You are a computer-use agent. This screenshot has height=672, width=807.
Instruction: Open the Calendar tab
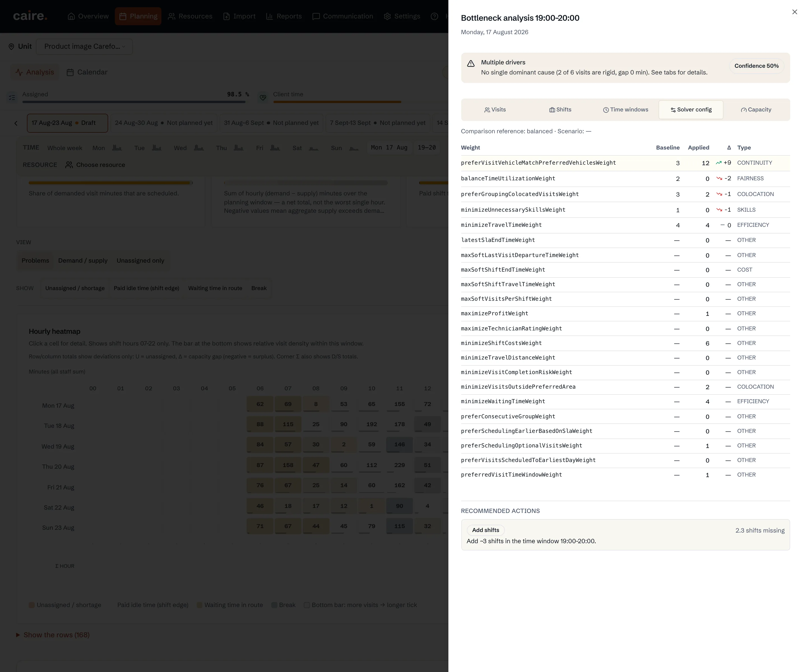(87, 72)
